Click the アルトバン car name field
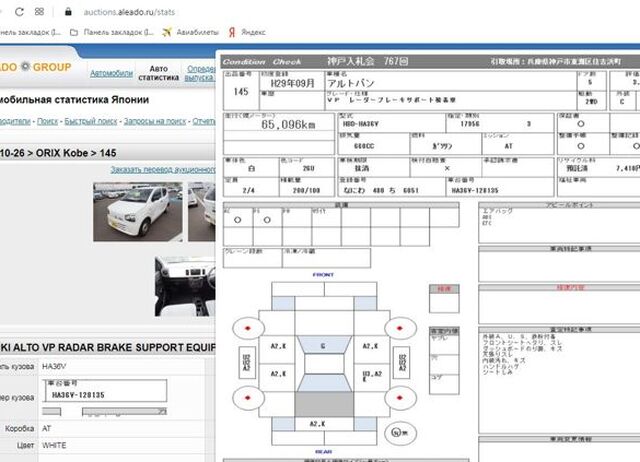Screen dimensions: 640x462 coord(451,82)
